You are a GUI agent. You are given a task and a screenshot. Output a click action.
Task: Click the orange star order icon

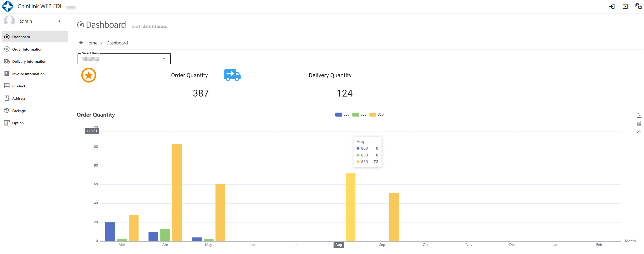[x=88, y=75]
